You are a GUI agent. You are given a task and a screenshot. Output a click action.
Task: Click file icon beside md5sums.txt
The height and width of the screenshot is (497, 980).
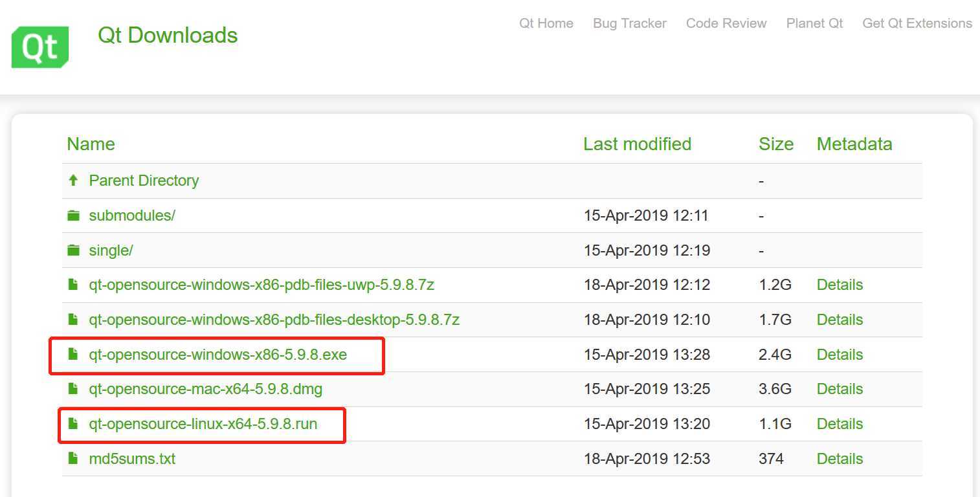click(73, 459)
